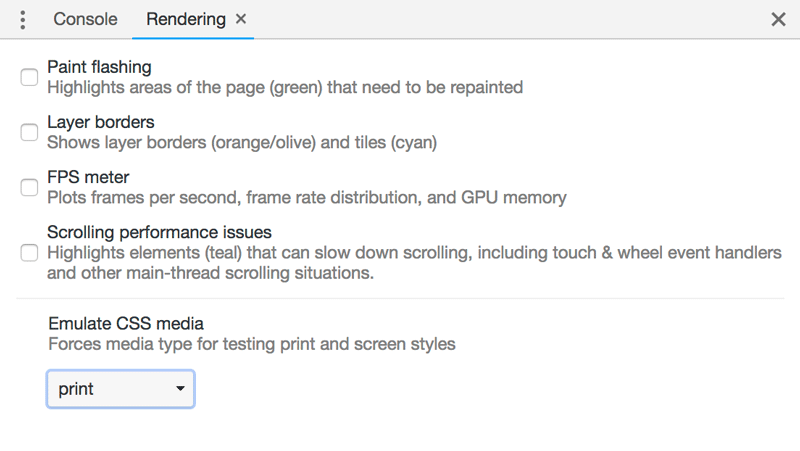Select the Rendering tab
This screenshot has height=451, width=800.
pos(185,19)
